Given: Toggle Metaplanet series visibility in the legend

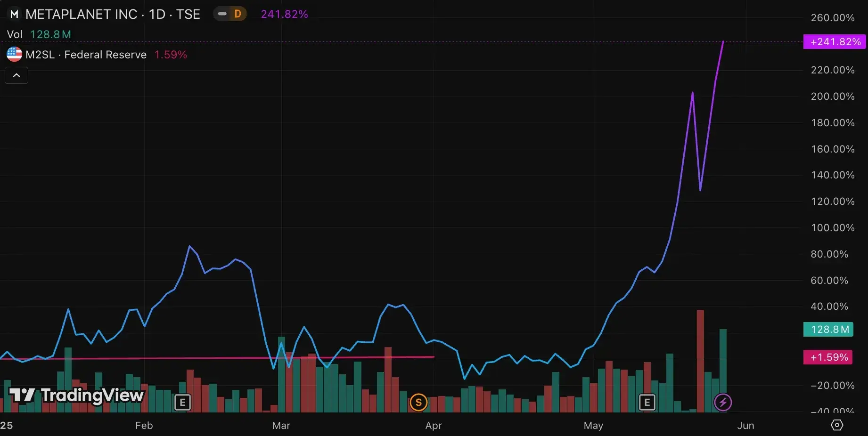Looking at the screenshot, I should click(221, 14).
